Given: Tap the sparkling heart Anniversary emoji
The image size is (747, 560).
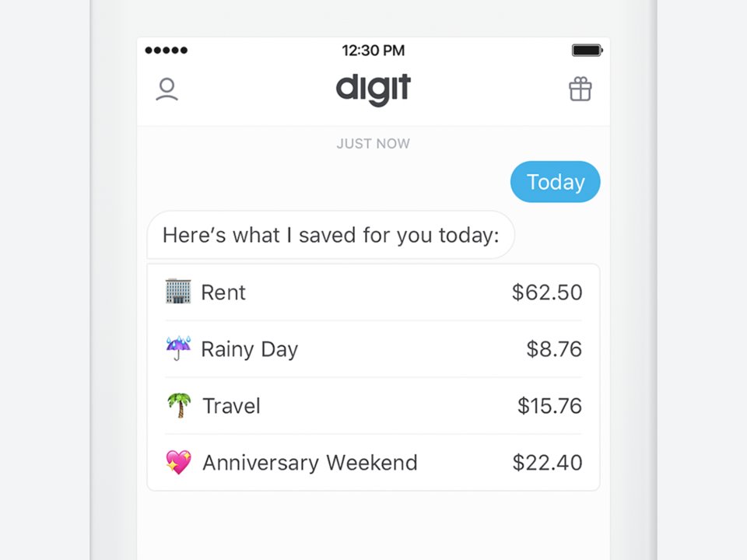Looking at the screenshot, I should point(179,462).
